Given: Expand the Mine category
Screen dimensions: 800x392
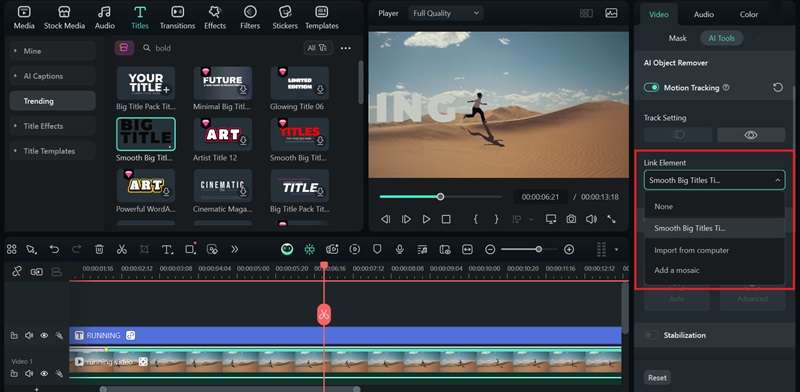Looking at the screenshot, I should [x=53, y=51].
